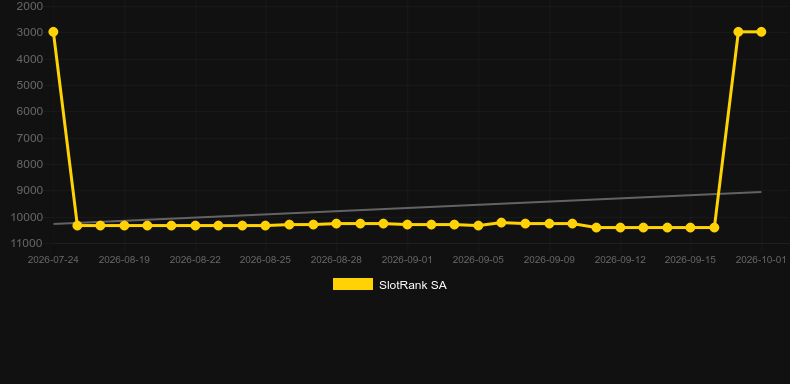
Task: Select the data point above 2026-09-15
Action: [x=690, y=228]
